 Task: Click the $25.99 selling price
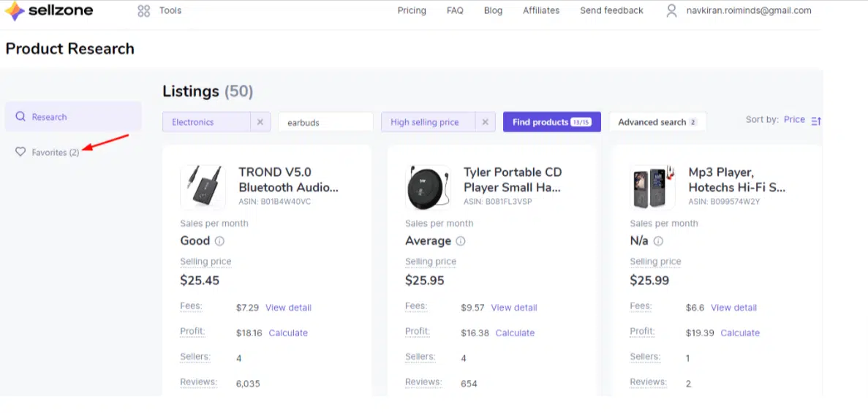[x=649, y=281]
